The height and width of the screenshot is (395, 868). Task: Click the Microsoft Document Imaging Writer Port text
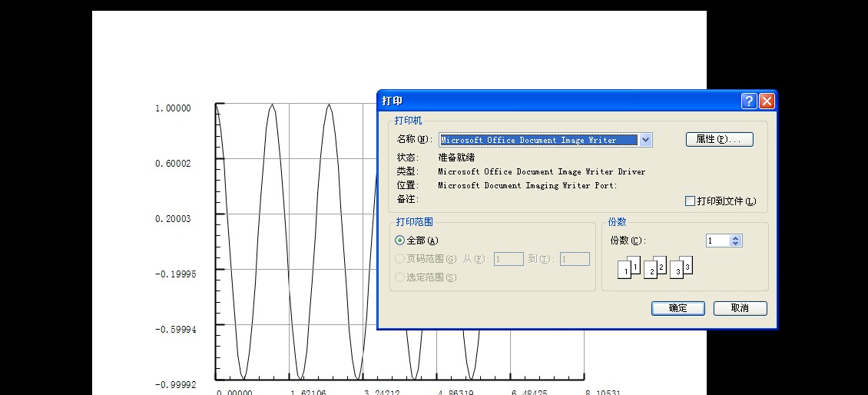coord(528,186)
